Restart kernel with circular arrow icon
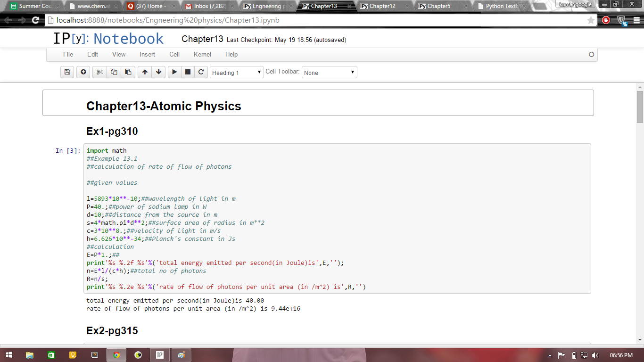This screenshot has width=644, height=362. tap(201, 72)
